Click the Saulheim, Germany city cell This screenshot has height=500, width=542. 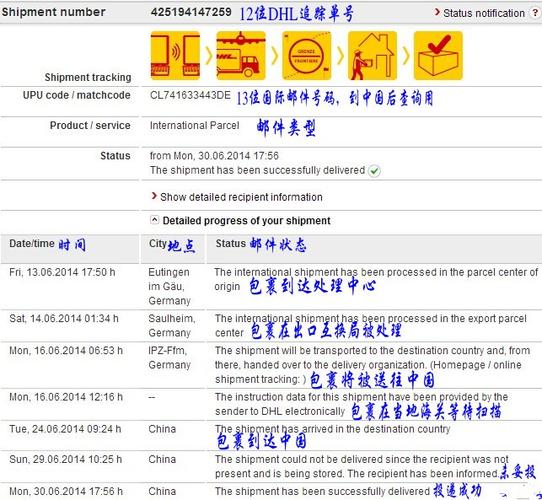pos(172,325)
